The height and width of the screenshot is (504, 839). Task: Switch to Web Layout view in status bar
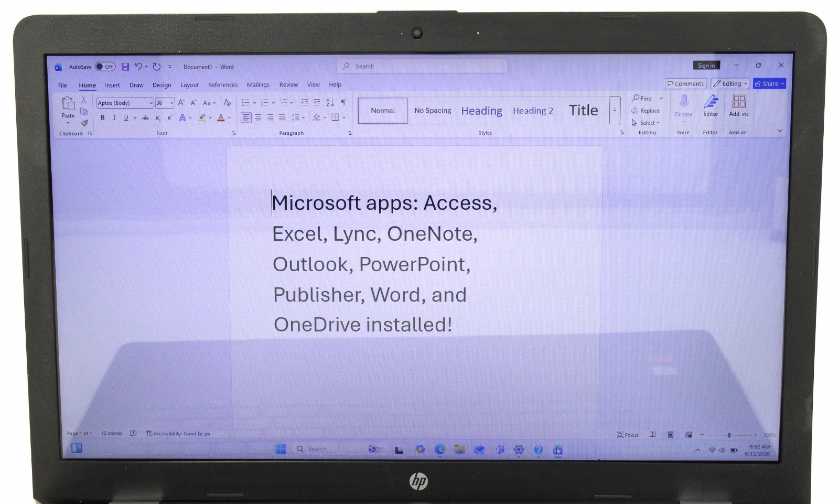(x=689, y=435)
